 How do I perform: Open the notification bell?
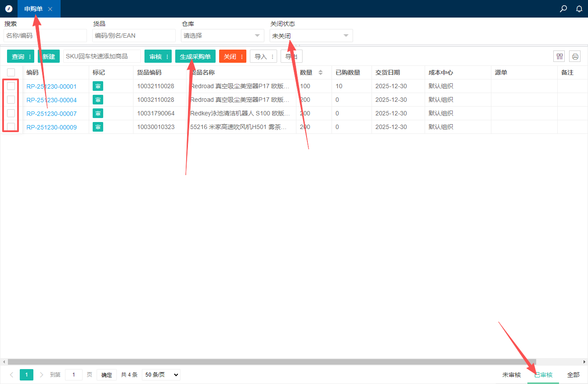[579, 9]
